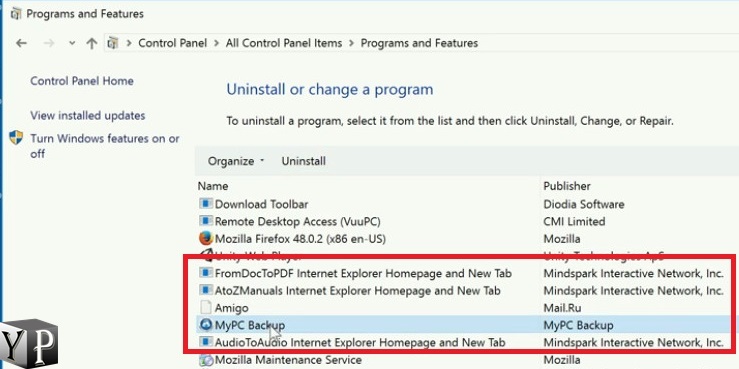The image size is (739, 369).
Task: Click the MyPC Backup program icon
Action: (x=205, y=325)
